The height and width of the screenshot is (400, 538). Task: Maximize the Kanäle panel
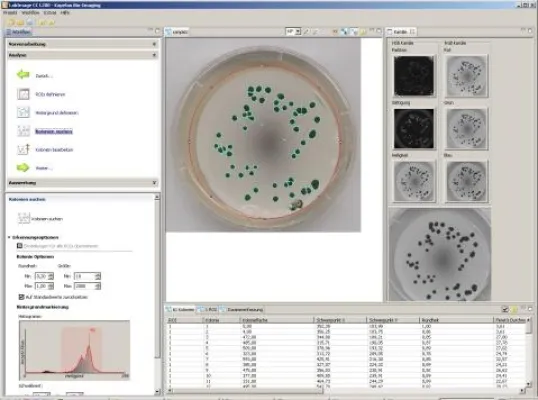coord(530,31)
